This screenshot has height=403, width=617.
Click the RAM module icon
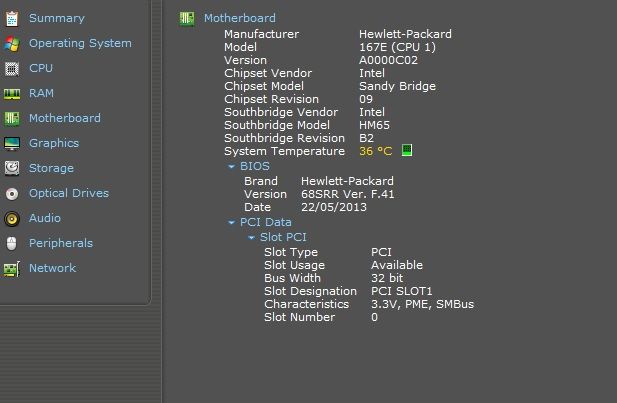click(12, 93)
